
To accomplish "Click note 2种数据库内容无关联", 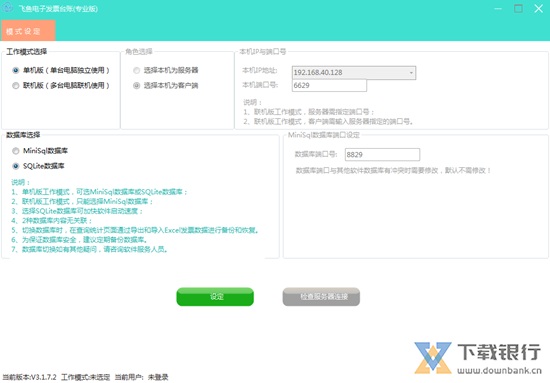I will point(52,221).
